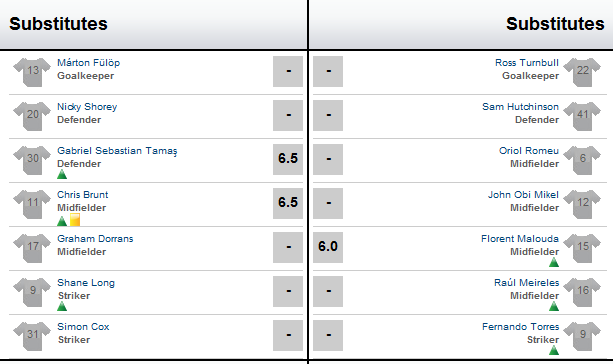Click the 6.5 rating box for Chris Brunt
Viewport: 613px width, 364px height.
pyautogui.click(x=288, y=203)
